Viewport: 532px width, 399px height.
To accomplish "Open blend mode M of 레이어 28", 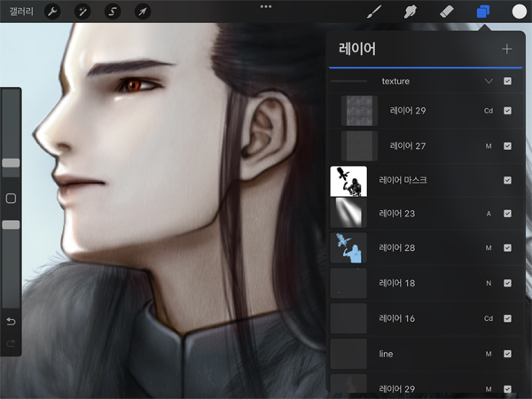I will [489, 248].
